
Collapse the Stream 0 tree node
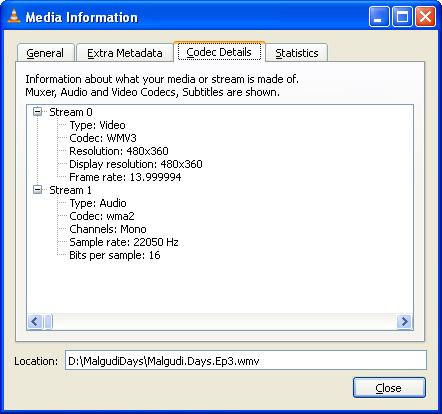pyautogui.click(x=38, y=112)
